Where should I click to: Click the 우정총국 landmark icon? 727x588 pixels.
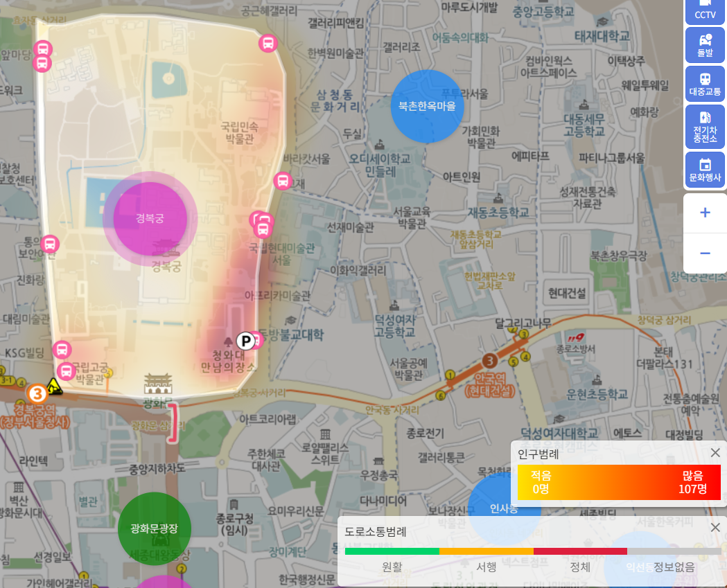point(378,461)
